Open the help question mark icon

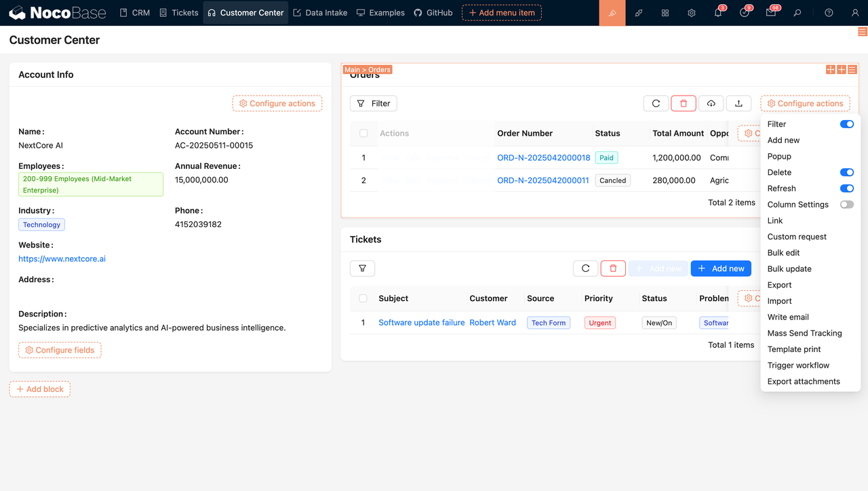click(829, 13)
